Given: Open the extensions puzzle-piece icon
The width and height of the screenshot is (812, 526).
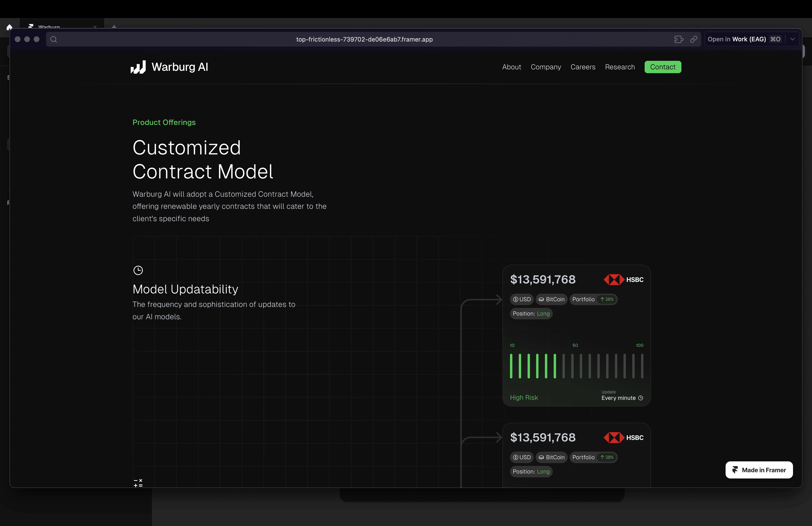Looking at the screenshot, I should pos(679,39).
